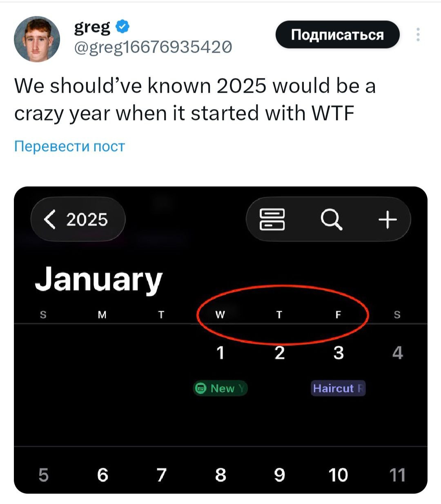Select Monday January 6
The width and height of the screenshot is (441, 504).
tap(102, 475)
